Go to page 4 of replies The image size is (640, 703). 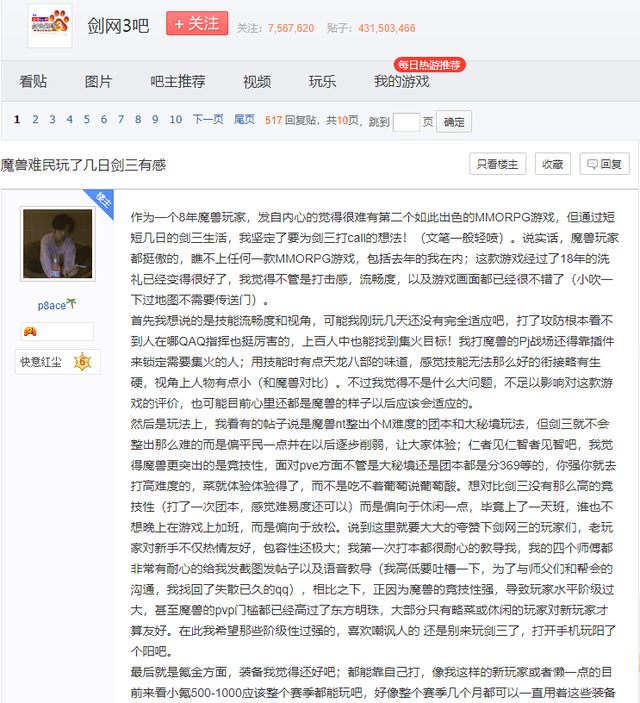(69, 119)
